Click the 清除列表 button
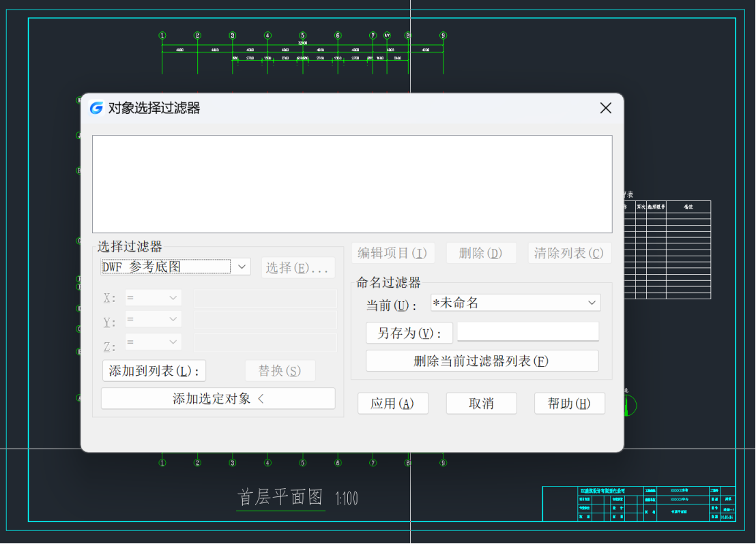Image resolution: width=756 pixels, height=544 pixels. 569,253
